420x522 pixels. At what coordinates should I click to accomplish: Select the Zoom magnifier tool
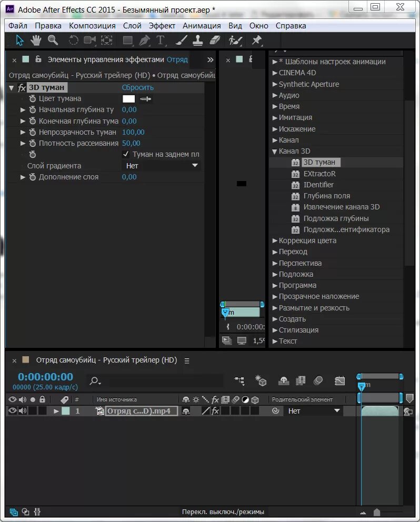pos(53,41)
